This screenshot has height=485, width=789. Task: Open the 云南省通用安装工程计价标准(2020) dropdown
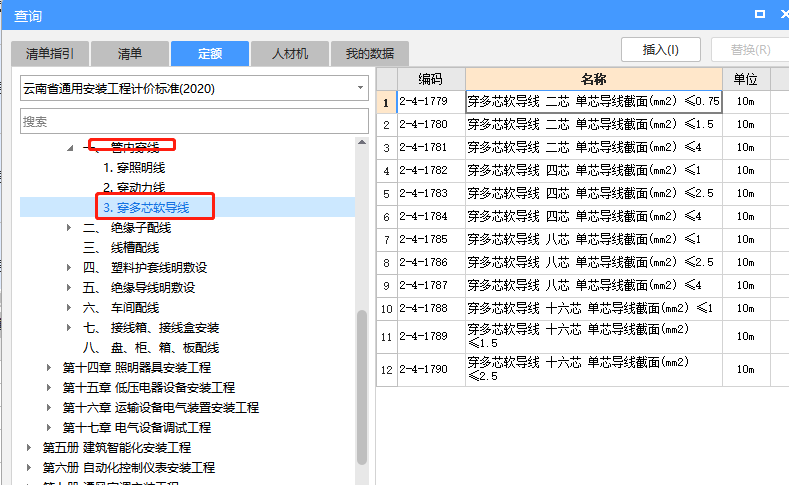194,89
